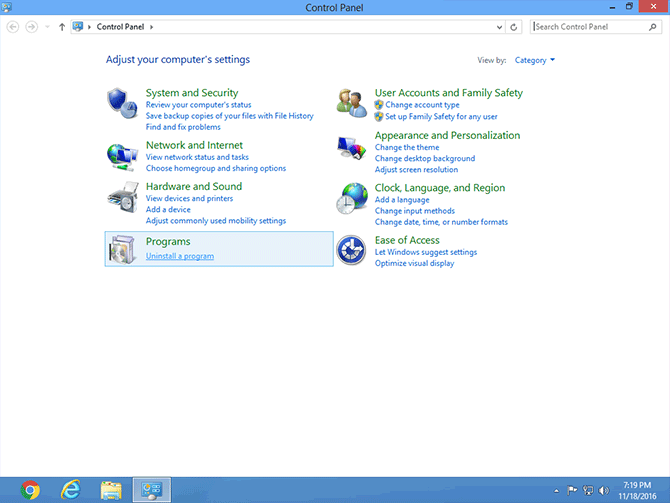This screenshot has height=503, width=670.
Task: Click the Back navigation arrow
Action: coord(13,27)
